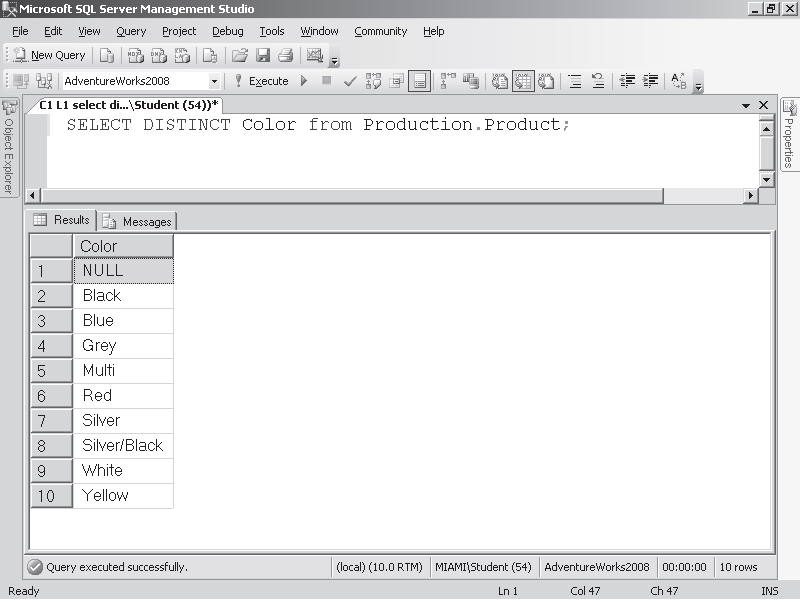Click the Change Connection icon

pos(44,81)
